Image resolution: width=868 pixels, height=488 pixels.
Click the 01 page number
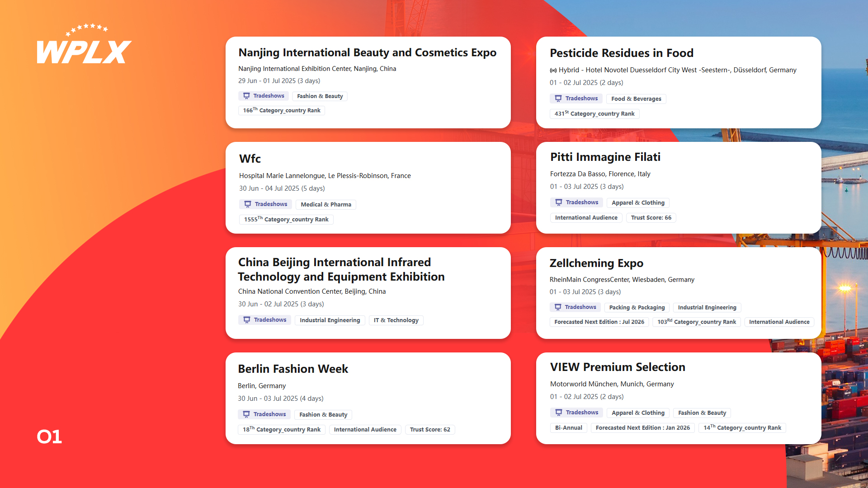pyautogui.click(x=49, y=436)
